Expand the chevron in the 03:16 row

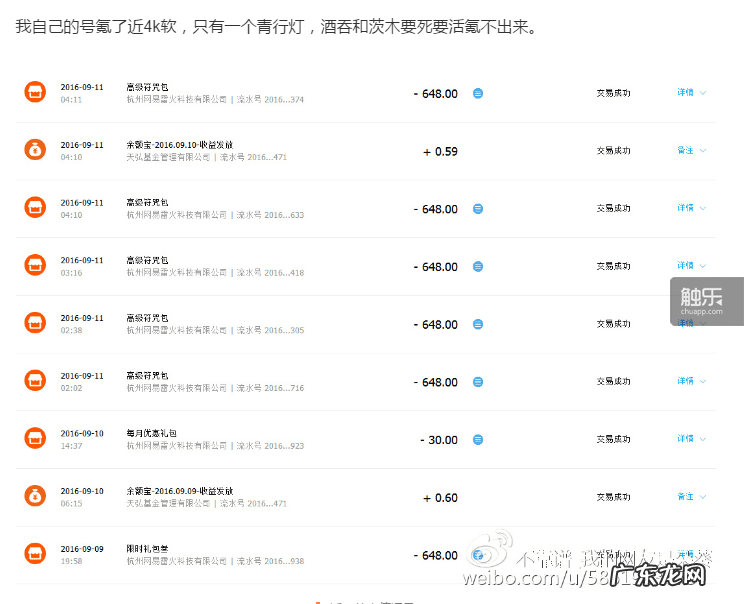point(703,266)
